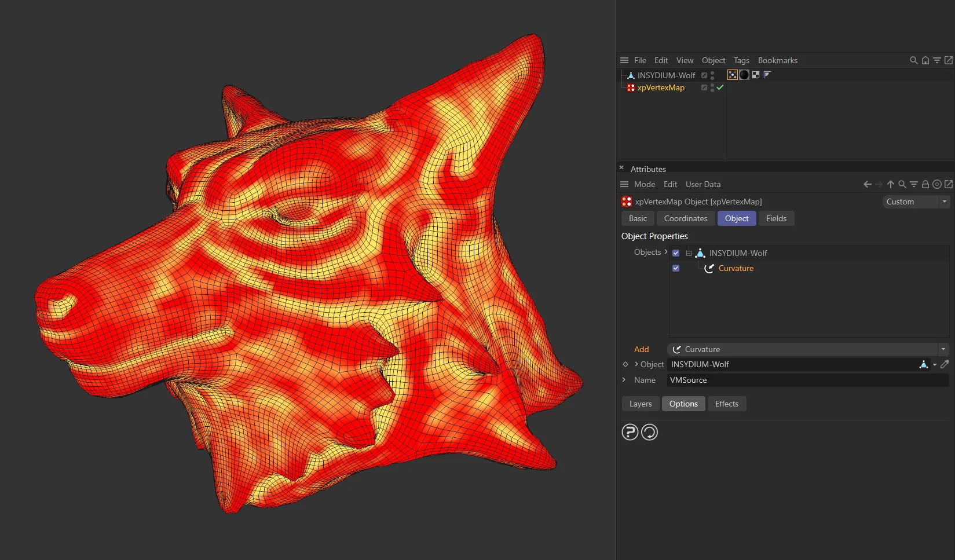Viewport: 955px width, 560px height.
Task: Click the green checkmark on xpVertexMap
Action: [719, 87]
